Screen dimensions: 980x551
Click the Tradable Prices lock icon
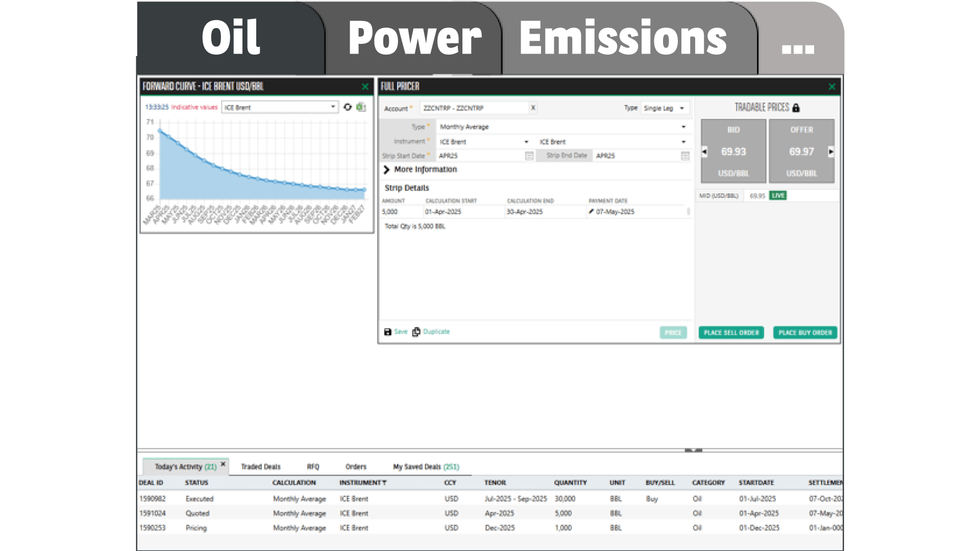point(796,108)
